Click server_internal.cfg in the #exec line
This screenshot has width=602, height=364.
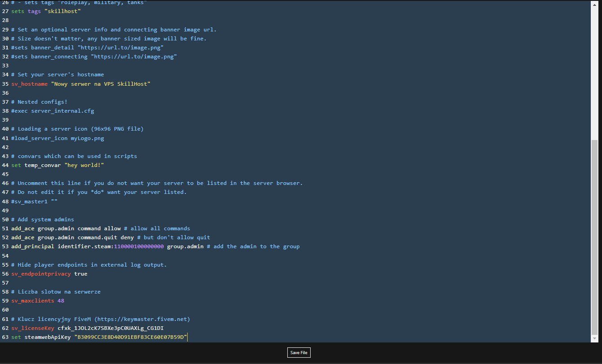pyautogui.click(x=62, y=111)
